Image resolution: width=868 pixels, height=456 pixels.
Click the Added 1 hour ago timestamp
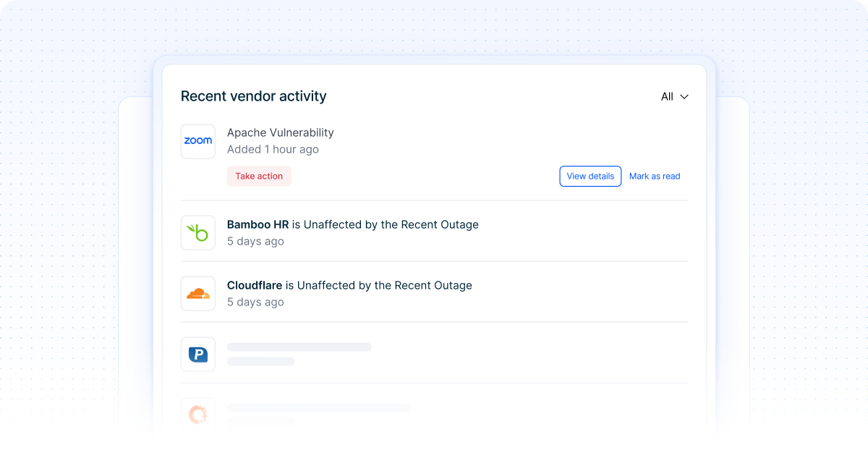[x=273, y=149]
